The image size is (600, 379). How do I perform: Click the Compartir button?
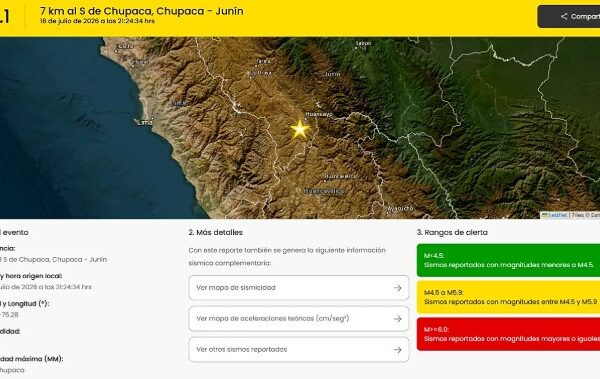(x=569, y=16)
